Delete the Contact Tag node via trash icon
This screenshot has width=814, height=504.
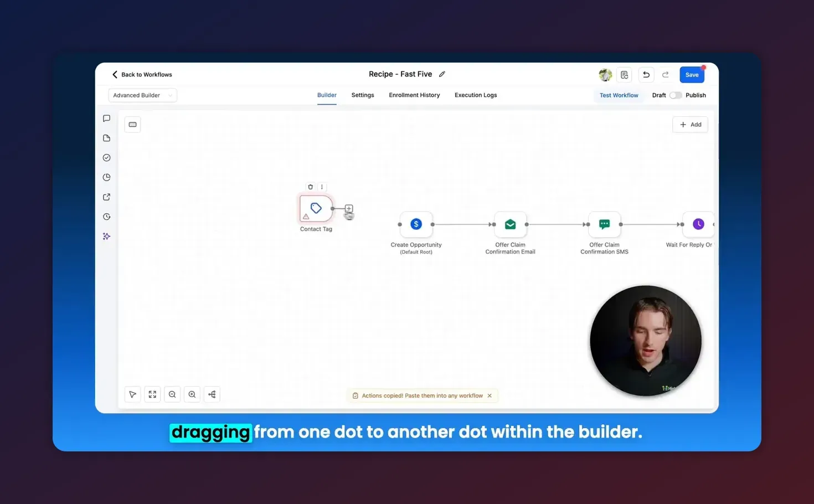click(x=310, y=187)
